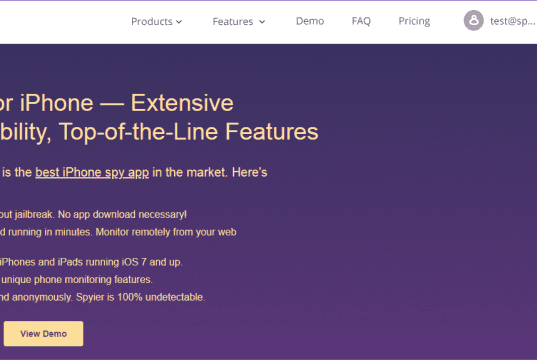Open the Features menu item
The width and height of the screenshot is (537, 360).
pos(233,22)
